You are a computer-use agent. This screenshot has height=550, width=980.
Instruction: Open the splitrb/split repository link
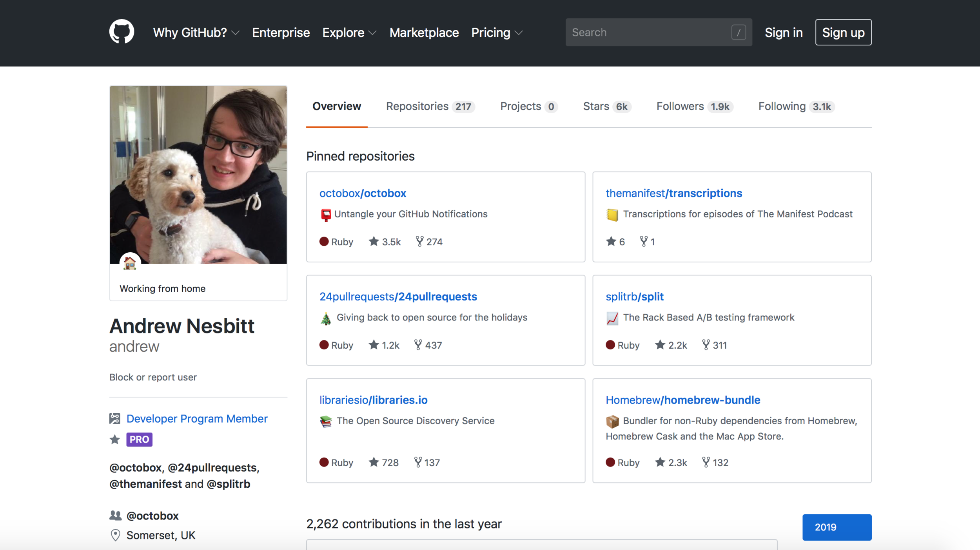point(634,297)
